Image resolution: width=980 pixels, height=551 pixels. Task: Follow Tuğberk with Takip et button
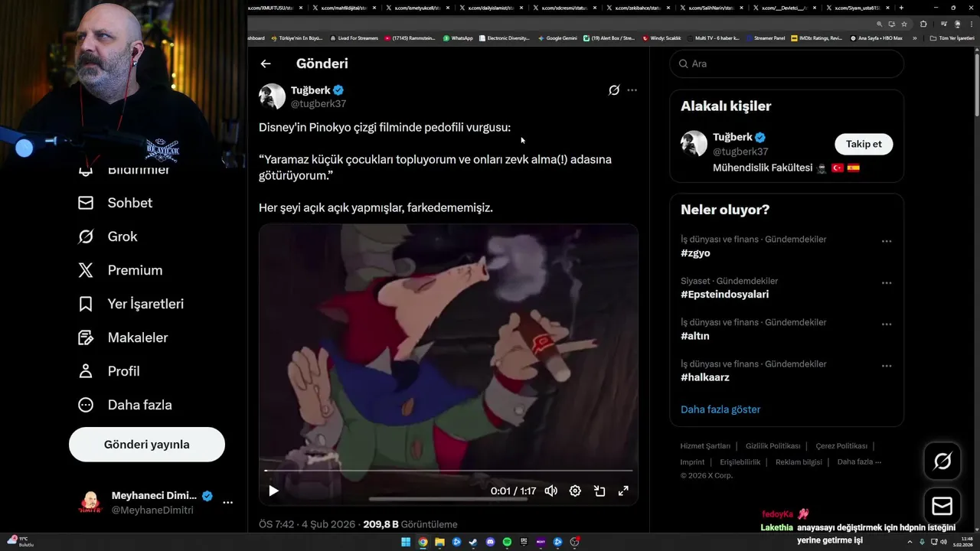tap(864, 144)
